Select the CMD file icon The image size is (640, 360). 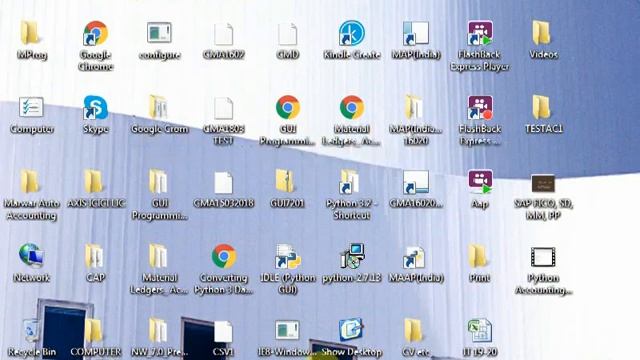point(287,33)
